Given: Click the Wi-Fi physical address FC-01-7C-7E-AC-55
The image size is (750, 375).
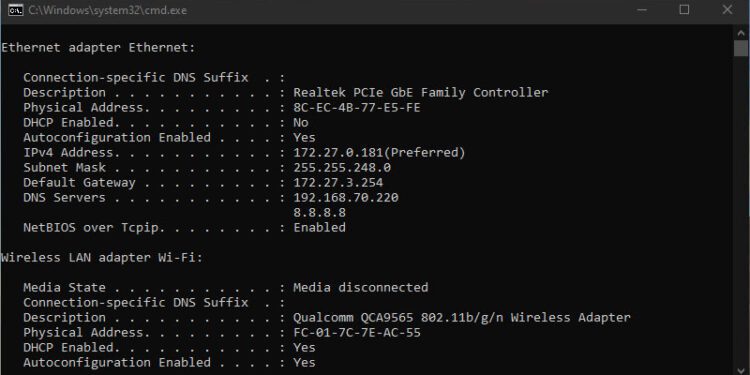Looking at the screenshot, I should point(357,332).
